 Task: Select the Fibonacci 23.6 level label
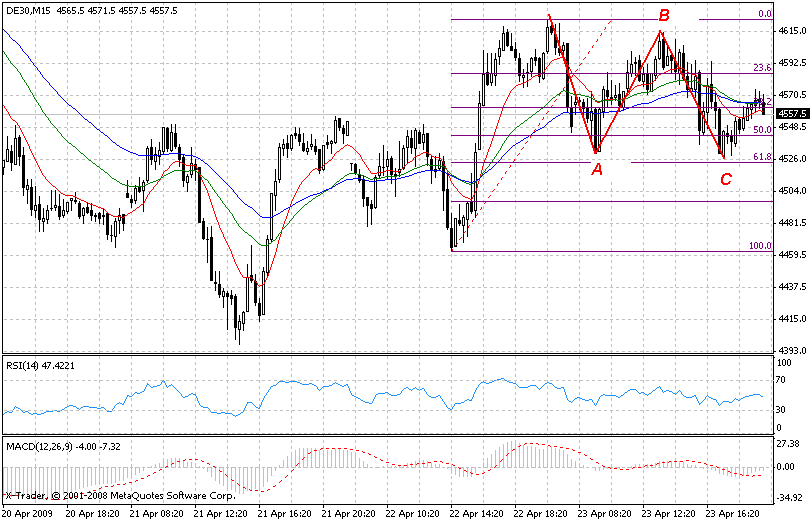(762, 68)
